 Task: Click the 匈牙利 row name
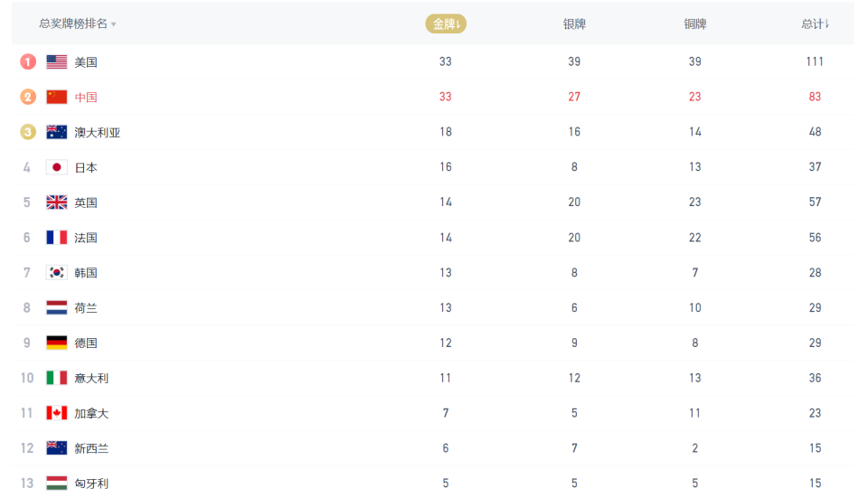[91, 484]
